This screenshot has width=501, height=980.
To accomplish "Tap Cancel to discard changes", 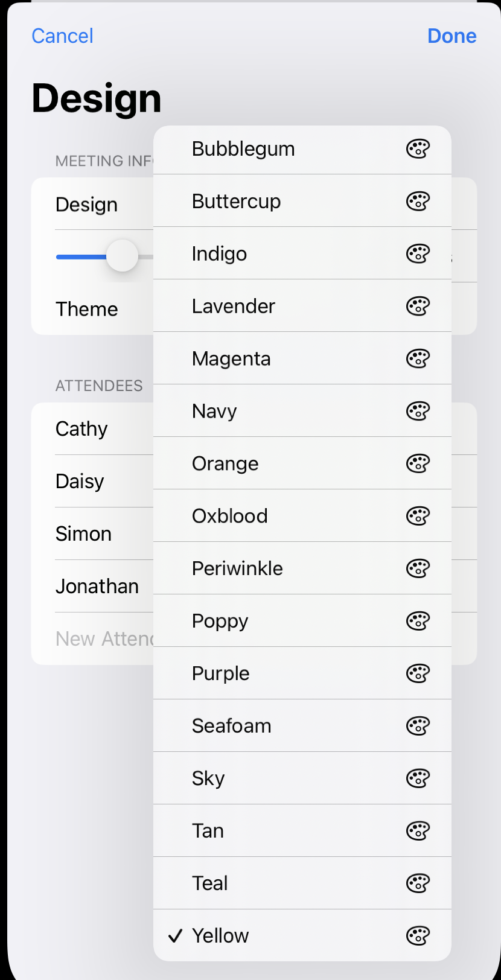I will 62,36.
